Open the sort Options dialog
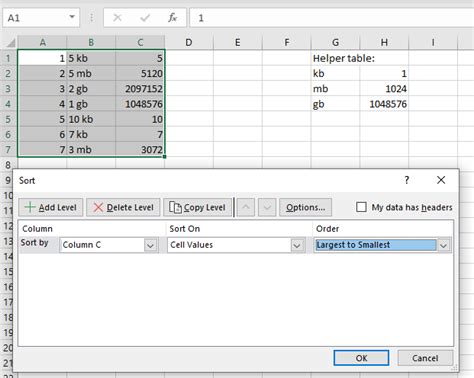The width and height of the screenshot is (474, 378). point(305,207)
